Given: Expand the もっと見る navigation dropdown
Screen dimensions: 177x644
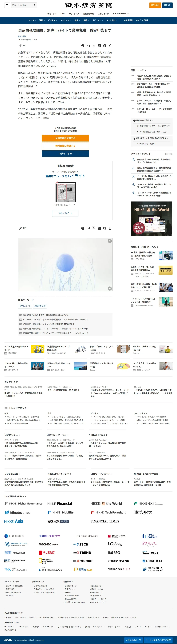Looking at the screenshot, I should (112, 20).
